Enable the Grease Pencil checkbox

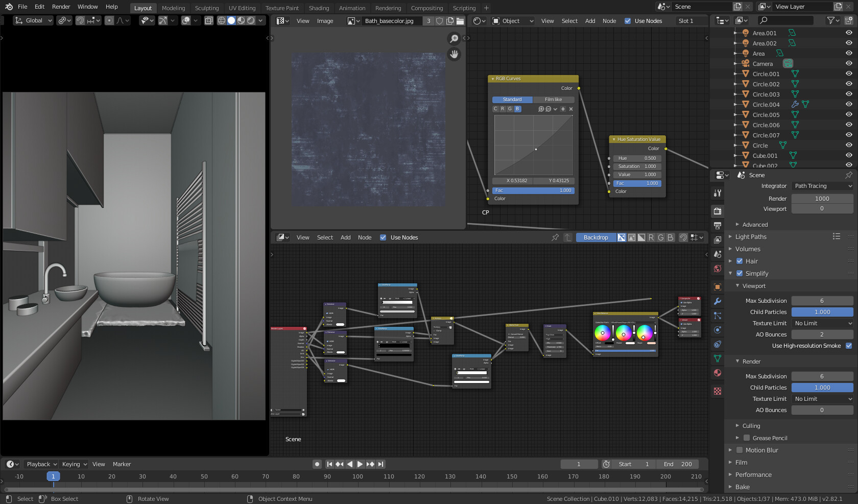pyautogui.click(x=747, y=438)
